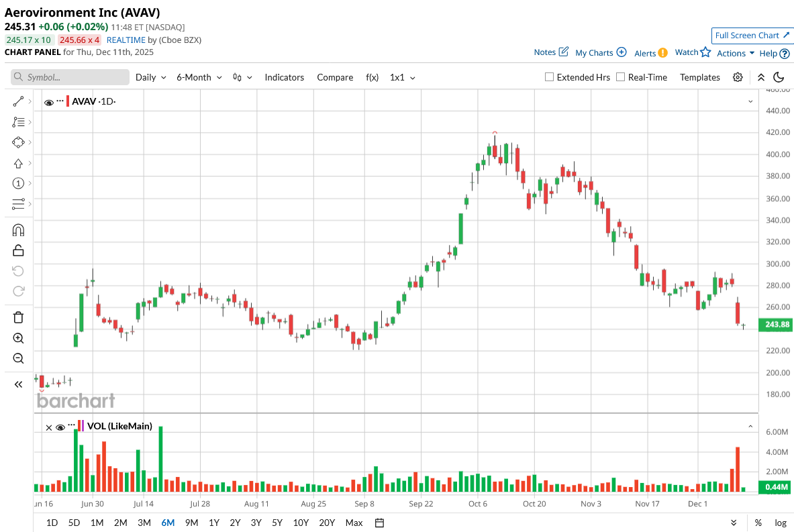This screenshot has height=532, width=794.
Task: Enable the Extended Hrs checkbox
Action: tap(549, 77)
